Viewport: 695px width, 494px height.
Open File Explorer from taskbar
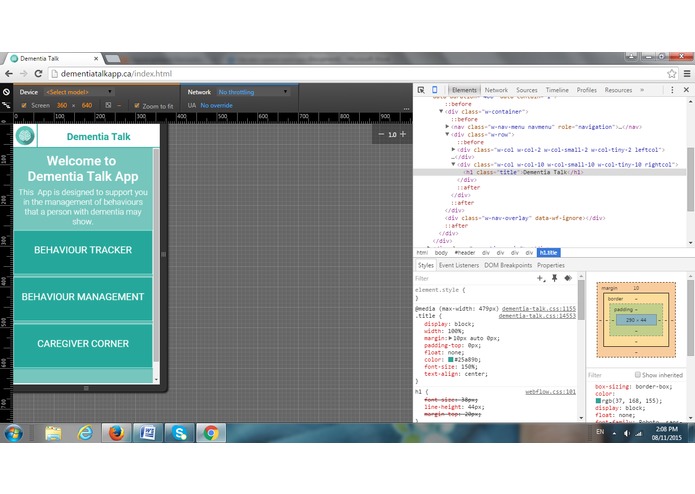click(53, 433)
